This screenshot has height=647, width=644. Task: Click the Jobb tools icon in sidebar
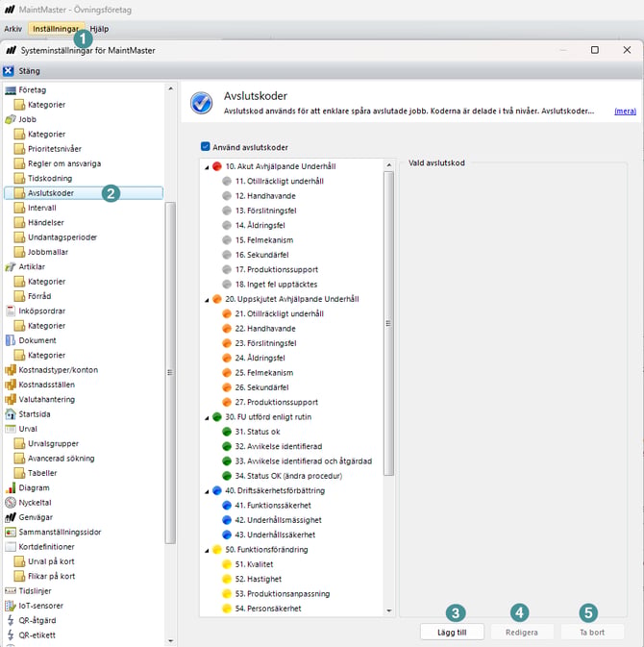pyautogui.click(x=11, y=119)
